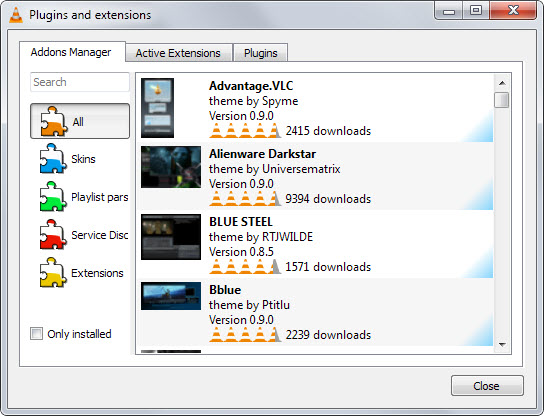Click the "theme by Spyme" text
This screenshot has width=544, height=416.
point(253,101)
